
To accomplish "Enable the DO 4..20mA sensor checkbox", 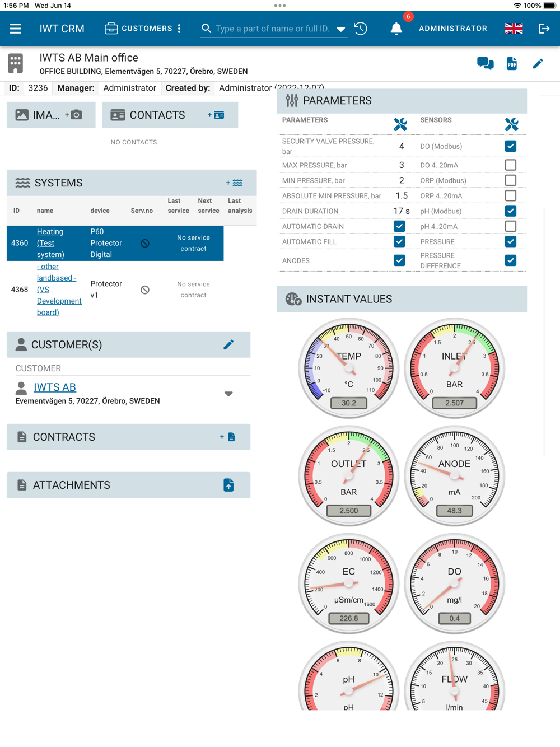I will point(510,165).
